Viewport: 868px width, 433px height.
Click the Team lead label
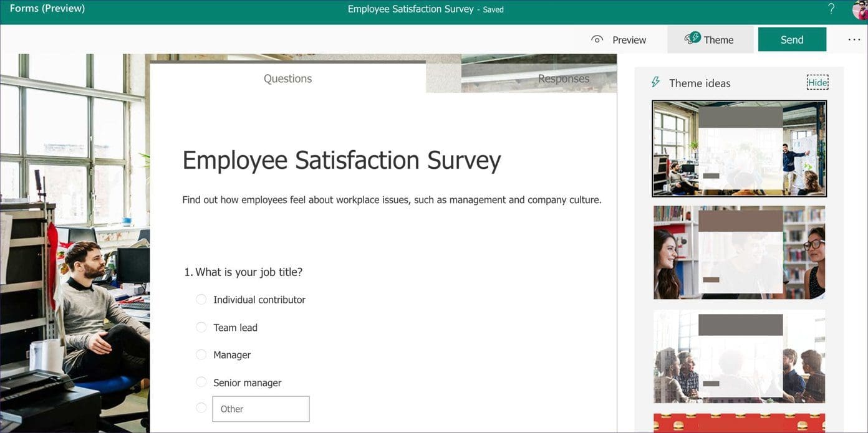point(235,328)
